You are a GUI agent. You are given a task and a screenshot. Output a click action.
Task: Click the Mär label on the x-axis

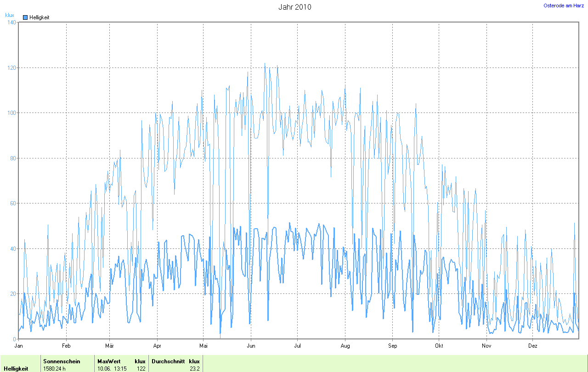(x=109, y=346)
